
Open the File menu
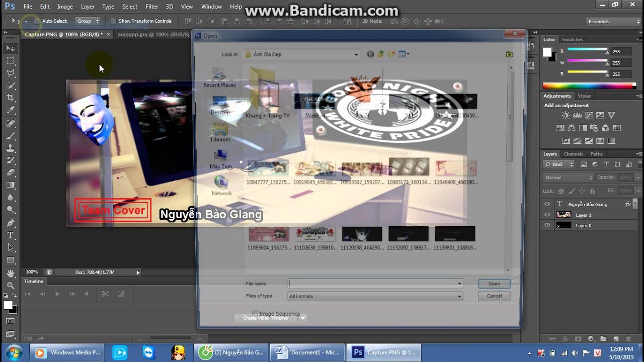click(x=28, y=7)
